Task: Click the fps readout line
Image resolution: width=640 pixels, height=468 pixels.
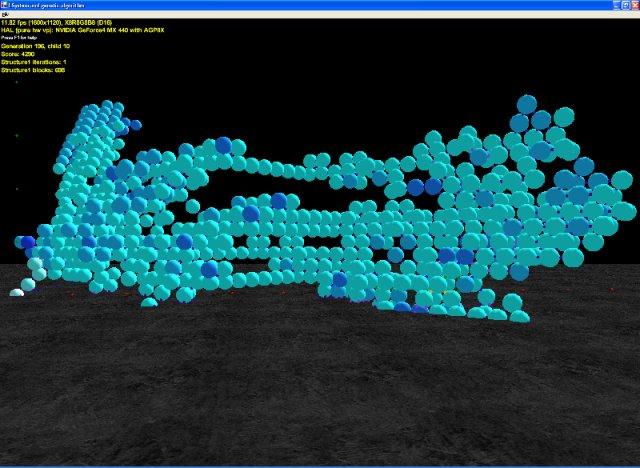Action: tap(53, 22)
